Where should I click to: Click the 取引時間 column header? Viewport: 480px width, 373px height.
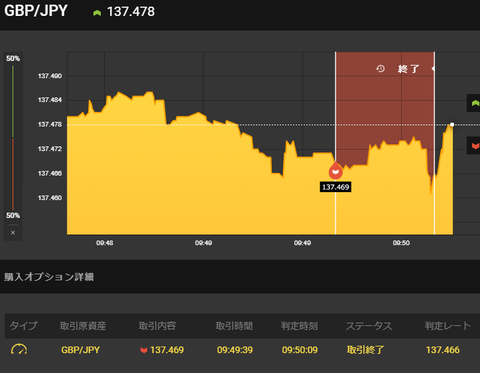pyautogui.click(x=234, y=326)
